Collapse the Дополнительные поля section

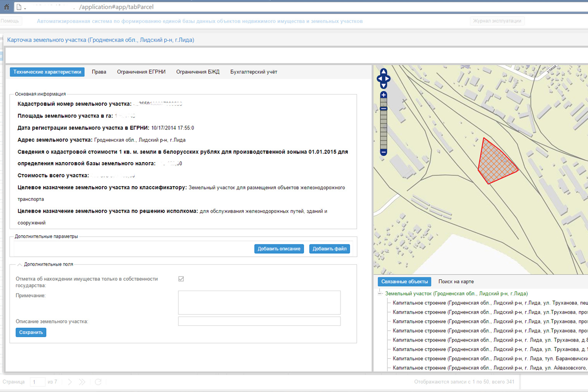click(x=20, y=264)
